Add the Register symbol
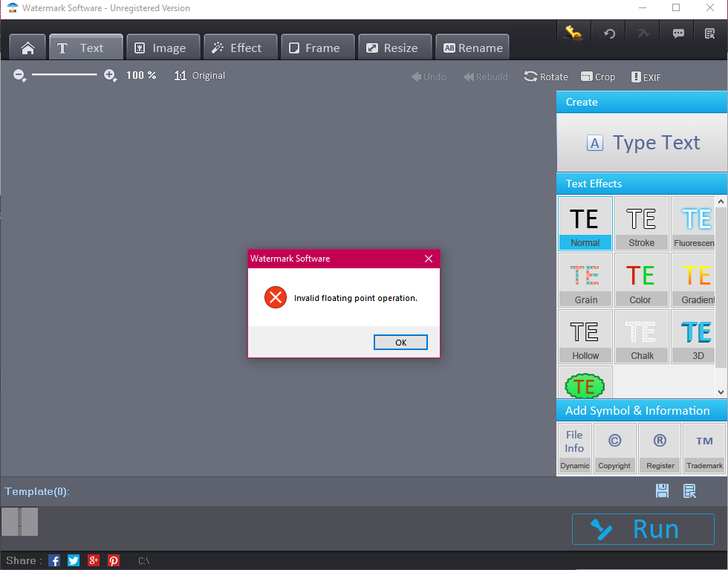728x570 pixels. [660, 448]
